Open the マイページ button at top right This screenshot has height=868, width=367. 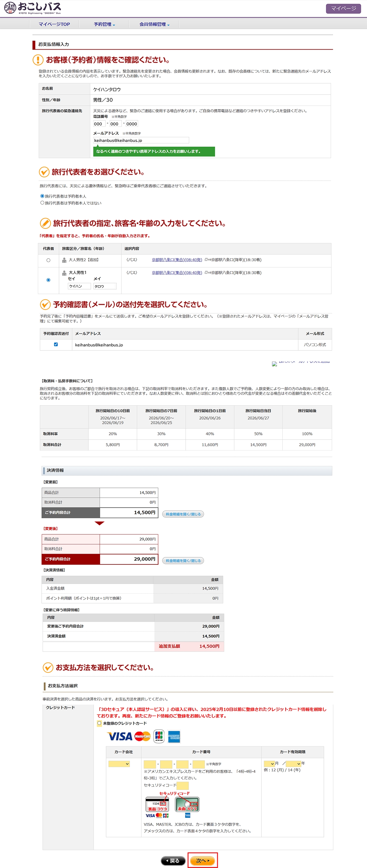click(x=343, y=9)
